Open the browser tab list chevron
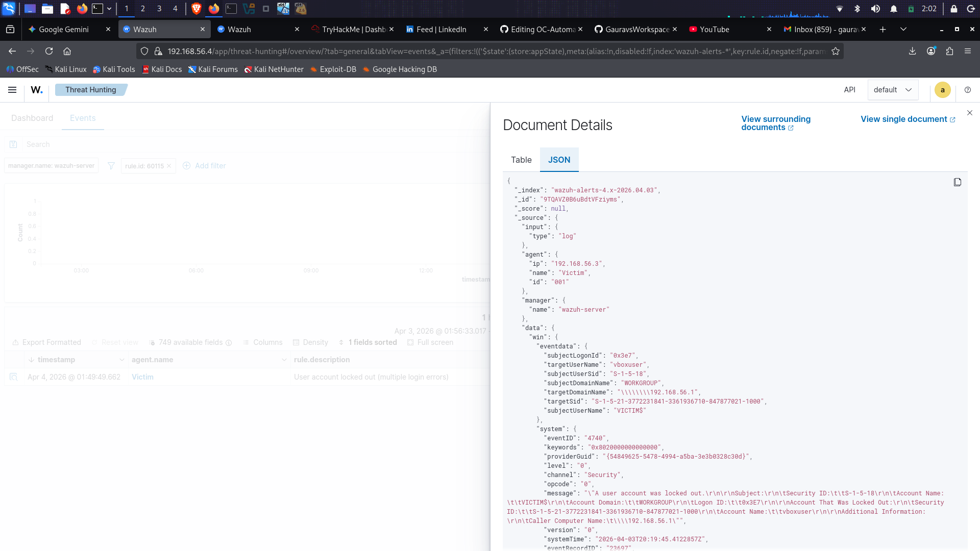 click(x=903, y=29)
